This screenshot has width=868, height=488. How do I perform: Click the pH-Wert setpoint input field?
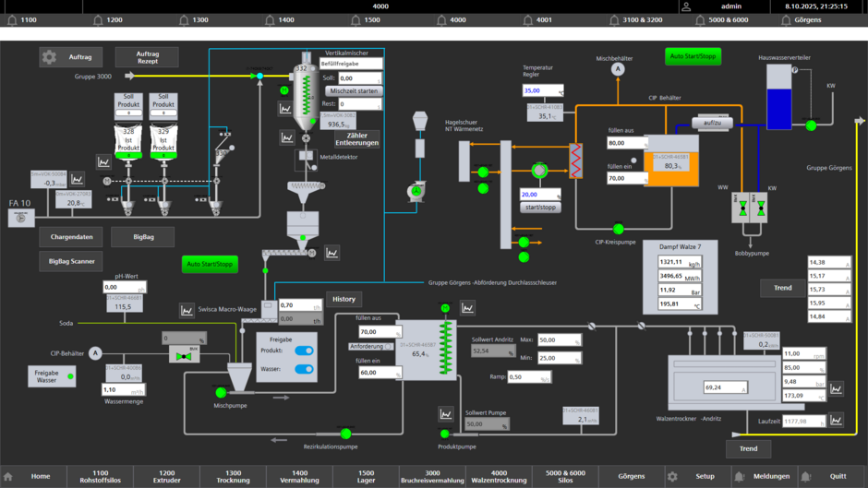tap(125, 288)
